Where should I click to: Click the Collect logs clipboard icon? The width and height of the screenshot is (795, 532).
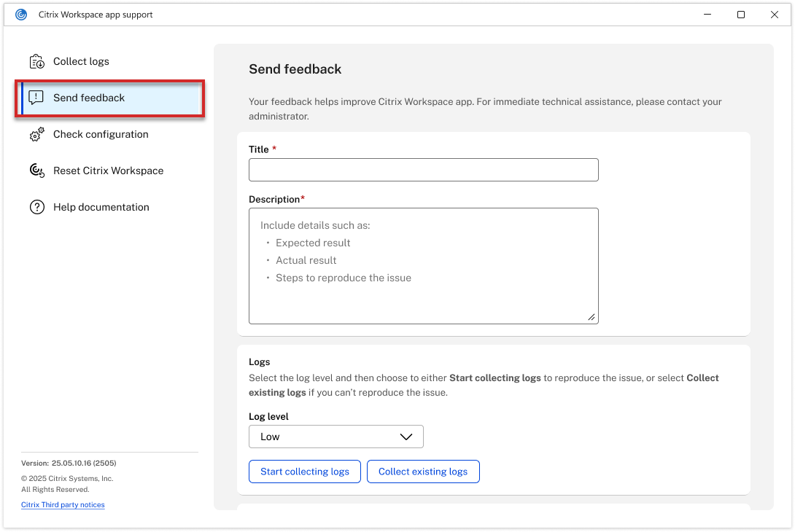coord(36,61)
